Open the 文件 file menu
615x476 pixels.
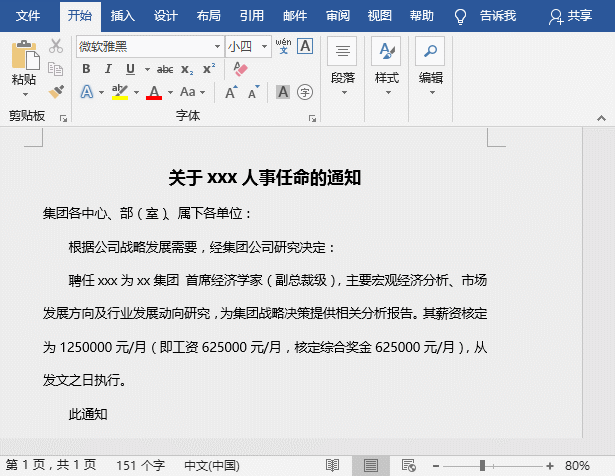point(29,16)
